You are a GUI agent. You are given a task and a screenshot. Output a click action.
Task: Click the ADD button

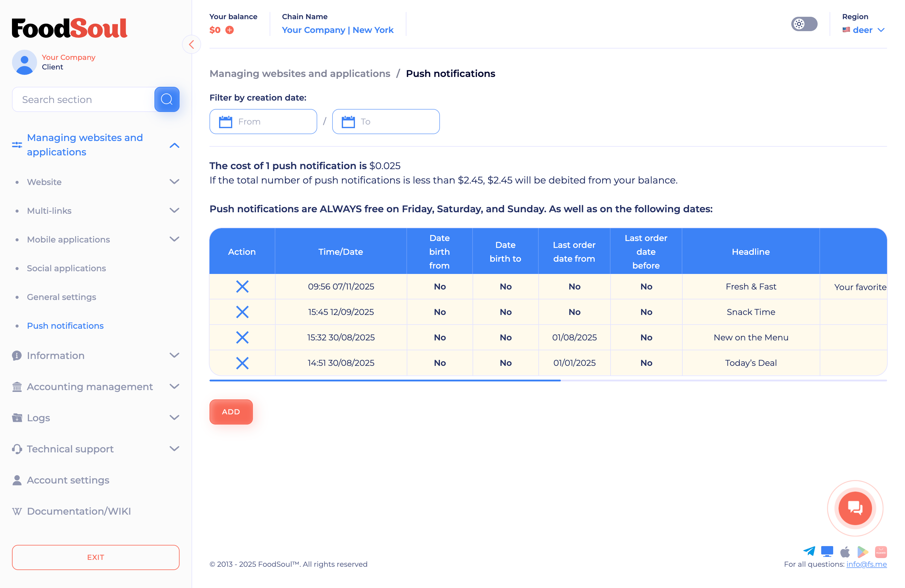(231, 412)
